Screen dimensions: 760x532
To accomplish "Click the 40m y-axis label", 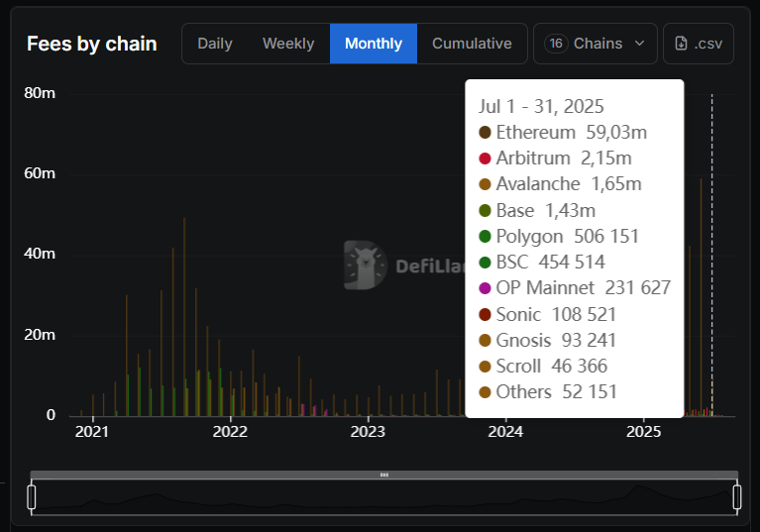I will coord(40,254).
